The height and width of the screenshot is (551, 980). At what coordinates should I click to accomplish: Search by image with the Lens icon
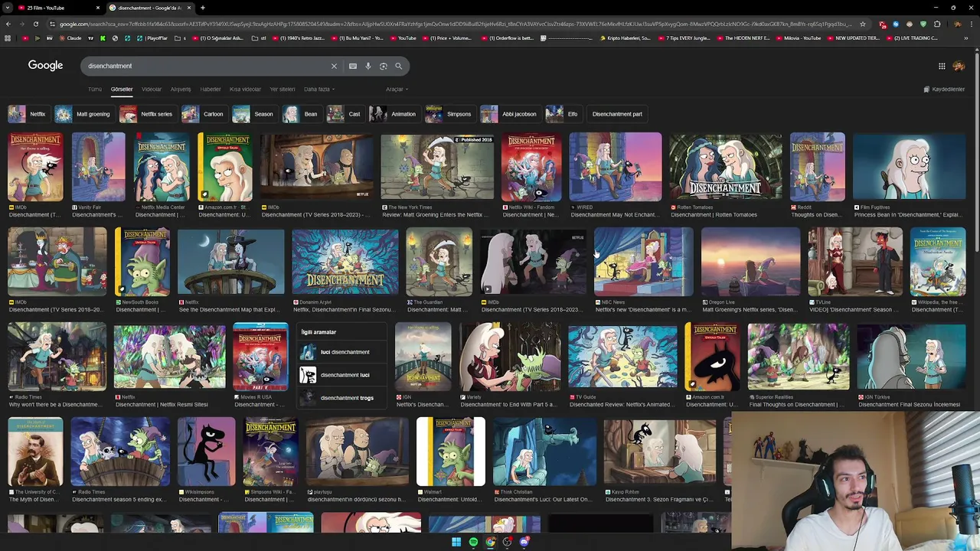click(x=384, y=66)
